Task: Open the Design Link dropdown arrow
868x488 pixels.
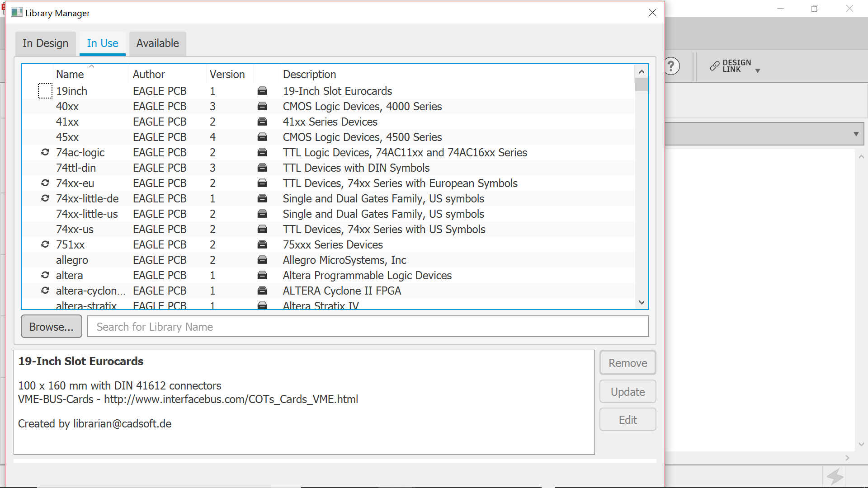Action: coord(758,70)
